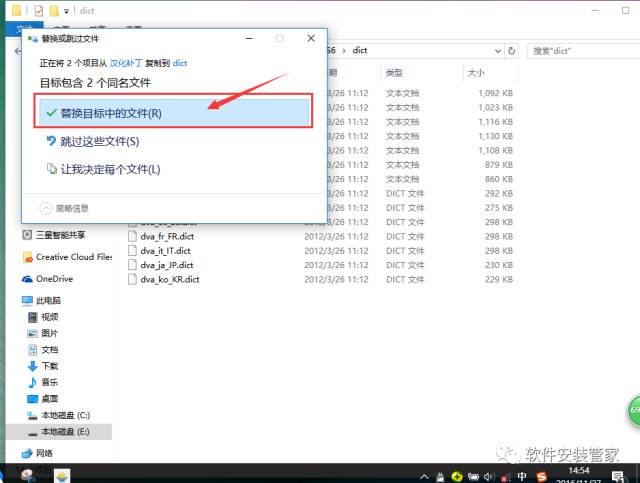The image size is (640, 483).
Task: Open OneDrive in navigation pane
Action: pyautogui.click(x=54, y=279)
